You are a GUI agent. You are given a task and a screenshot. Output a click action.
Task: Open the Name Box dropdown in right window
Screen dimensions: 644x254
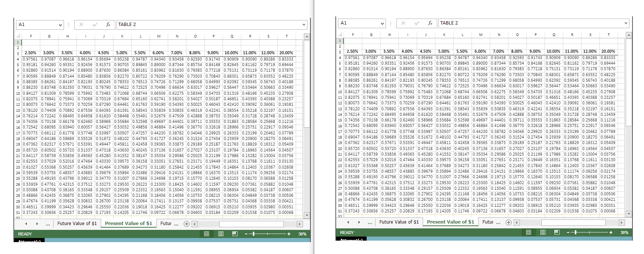[x=382, y=23]
